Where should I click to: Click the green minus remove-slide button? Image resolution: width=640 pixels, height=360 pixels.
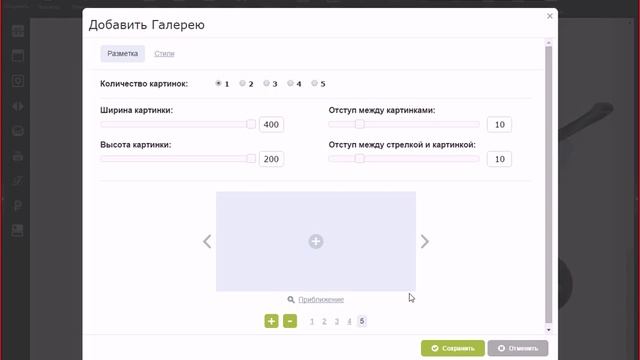(x=290, y=321)
